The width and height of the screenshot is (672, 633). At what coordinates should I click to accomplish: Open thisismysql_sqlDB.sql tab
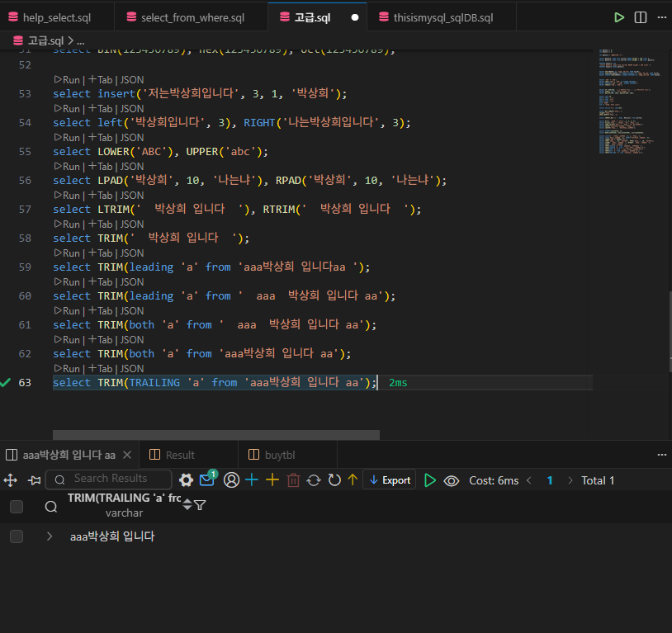tap(442, 17)
